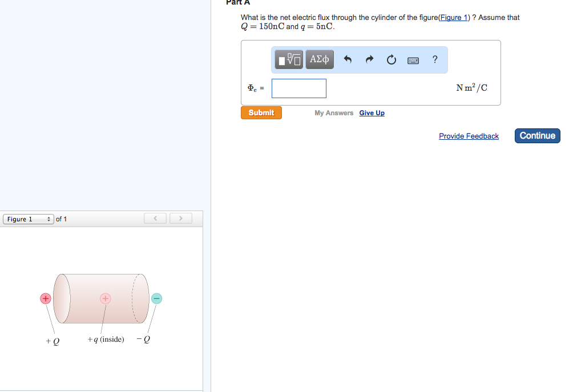The height and width of the screenshot is (392, 569).
Task: Open the keyboard shortcuts icon
Action: pyautogui.click(x=413, y=59)
